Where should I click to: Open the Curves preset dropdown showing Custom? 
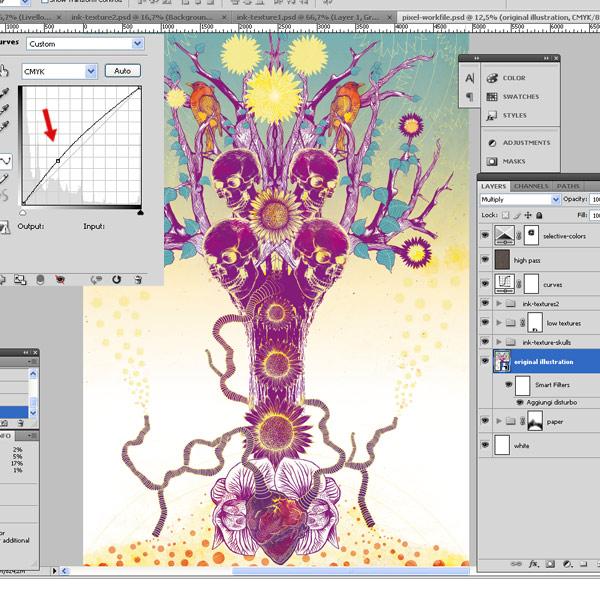click(85, 44)
